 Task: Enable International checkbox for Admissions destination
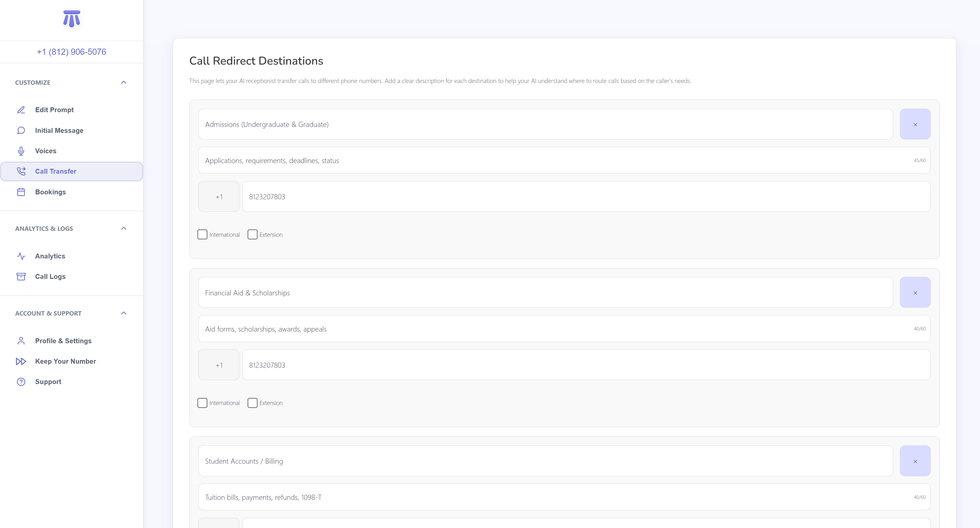pyautogui.click(x=202, y=235)
